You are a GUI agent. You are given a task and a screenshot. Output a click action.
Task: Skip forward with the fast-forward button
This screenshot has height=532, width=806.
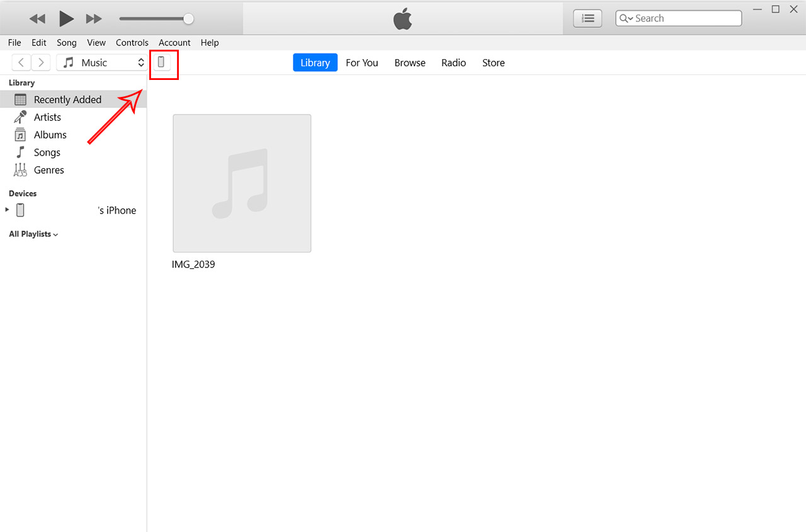tap(94, 19)
